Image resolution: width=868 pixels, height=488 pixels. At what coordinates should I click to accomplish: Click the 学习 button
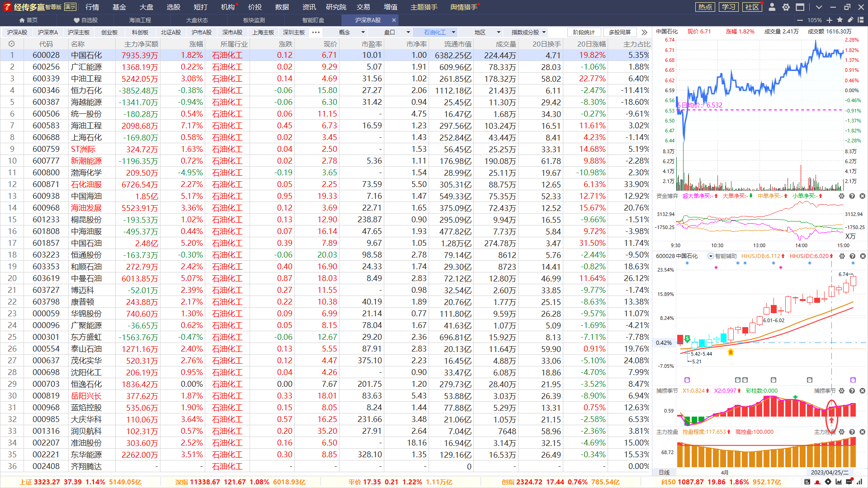click(x=728, y=7)
